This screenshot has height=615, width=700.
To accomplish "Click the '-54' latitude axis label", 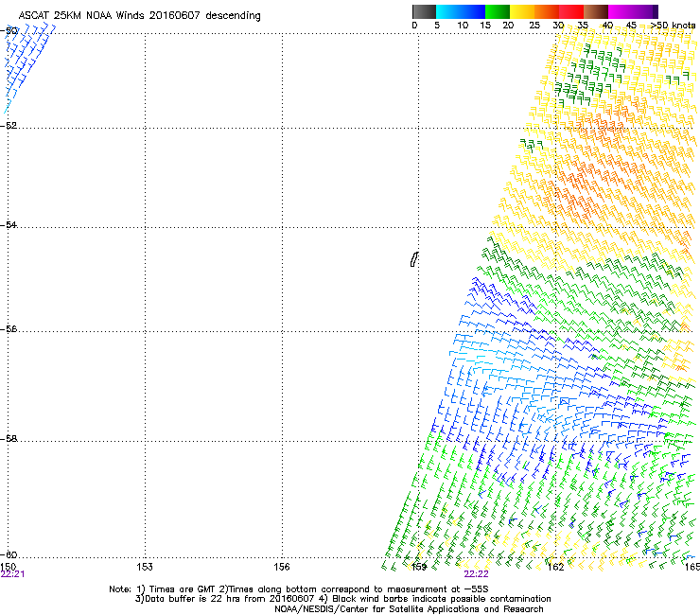I will coord(9,224).
